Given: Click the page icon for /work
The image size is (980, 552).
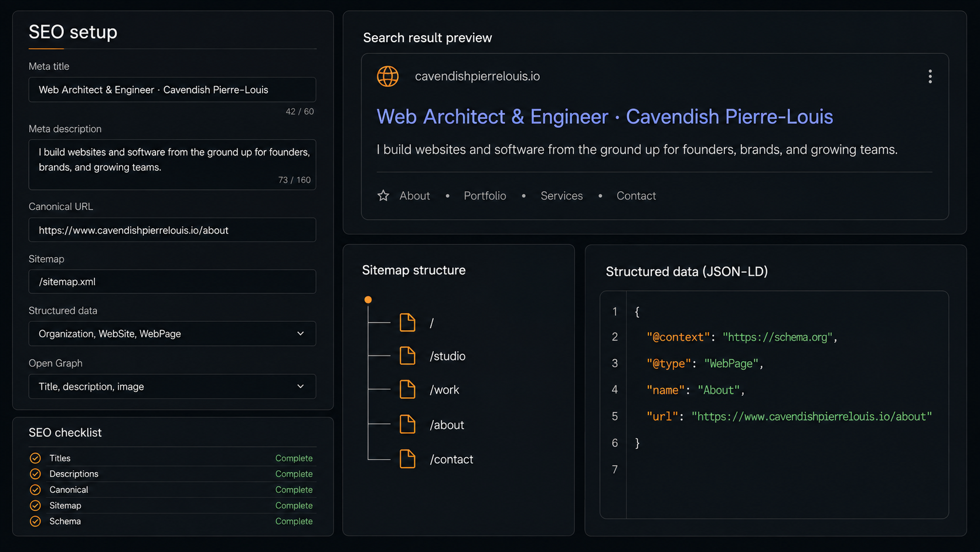Looking at the screenshot, I should pos(407,389).
